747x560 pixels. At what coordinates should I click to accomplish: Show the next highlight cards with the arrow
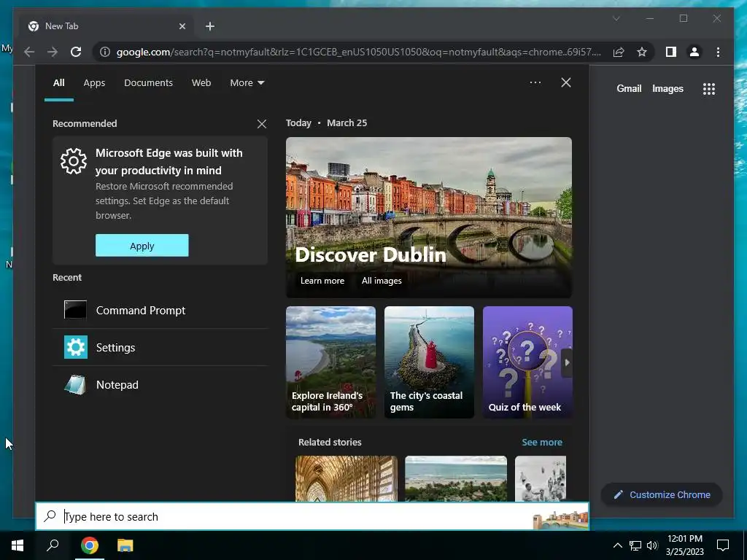(566, 362)
